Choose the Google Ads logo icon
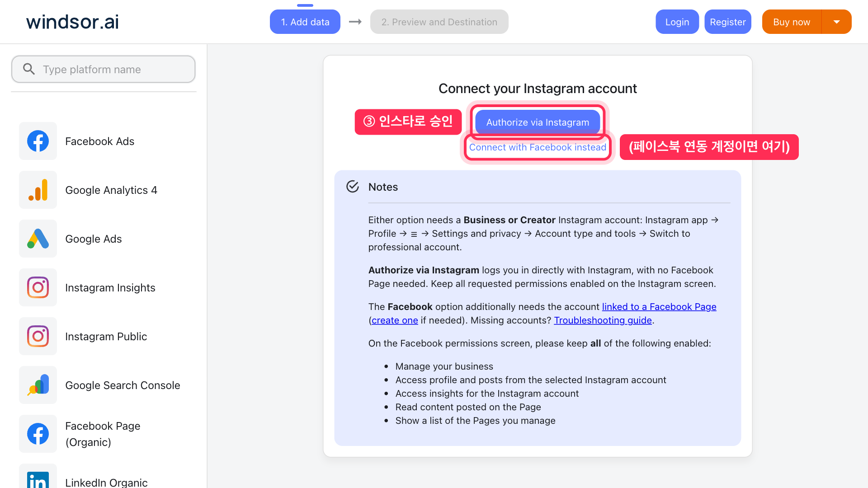 tap(38, 239)
